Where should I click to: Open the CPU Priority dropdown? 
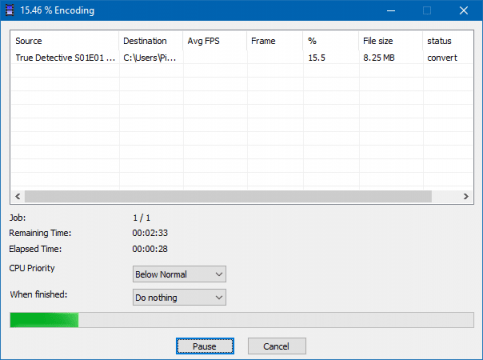coord(179,274)
